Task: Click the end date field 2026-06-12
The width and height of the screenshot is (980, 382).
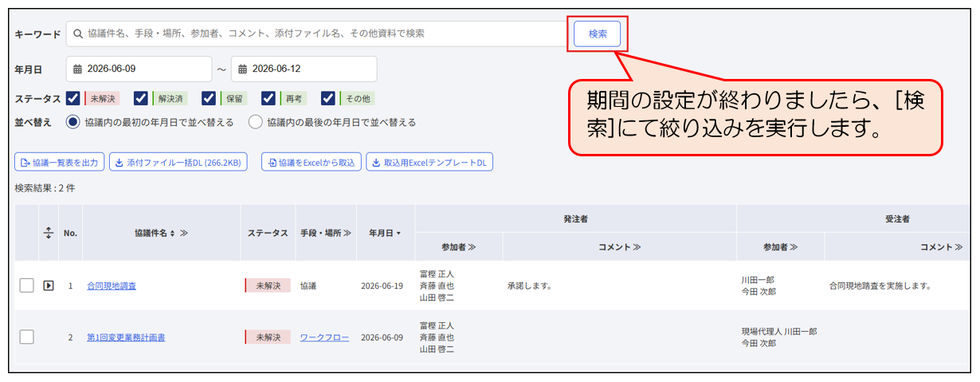Action: pos(304,69)
